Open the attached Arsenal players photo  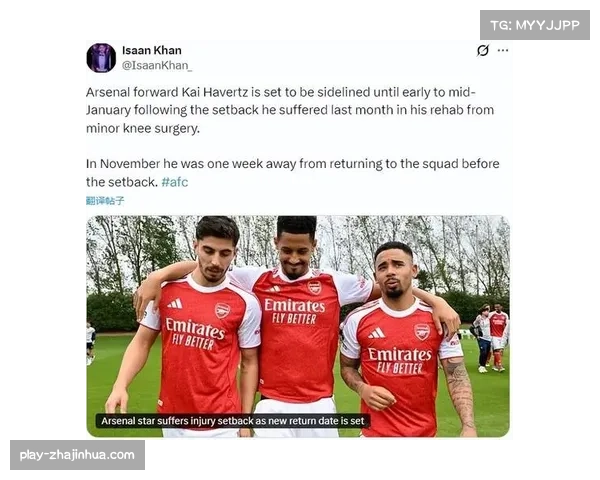(298, 326)
